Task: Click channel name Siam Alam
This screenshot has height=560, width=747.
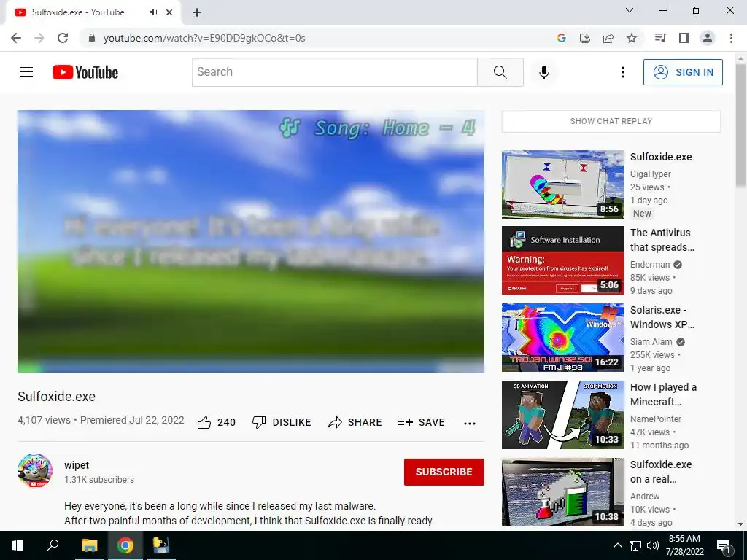Action: point(651,342)
